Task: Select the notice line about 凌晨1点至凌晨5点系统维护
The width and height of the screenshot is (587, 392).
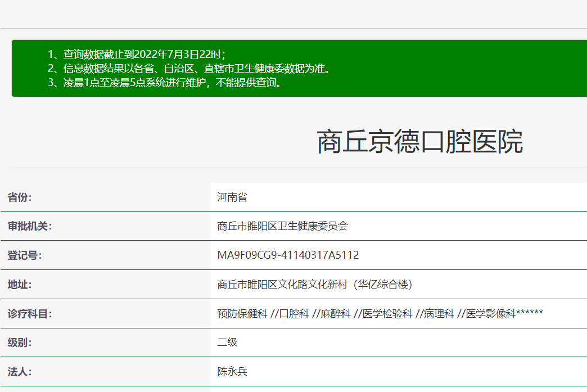Action: click(165, 82)
